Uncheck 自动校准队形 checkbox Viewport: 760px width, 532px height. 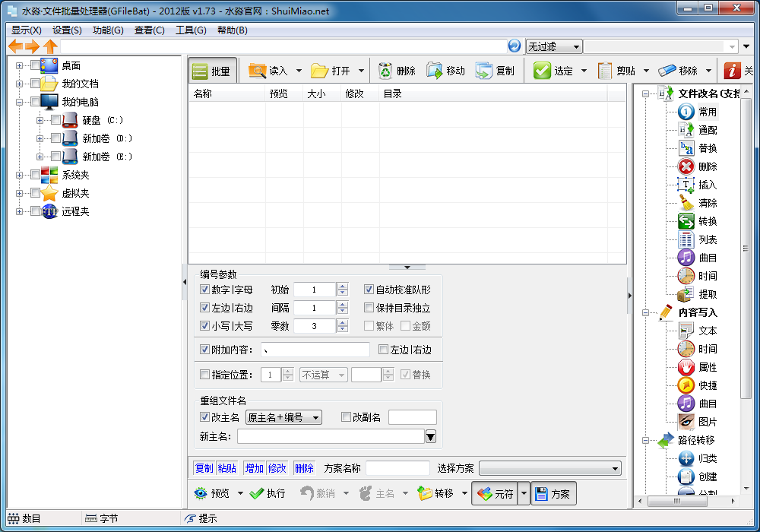click(369, 290)
